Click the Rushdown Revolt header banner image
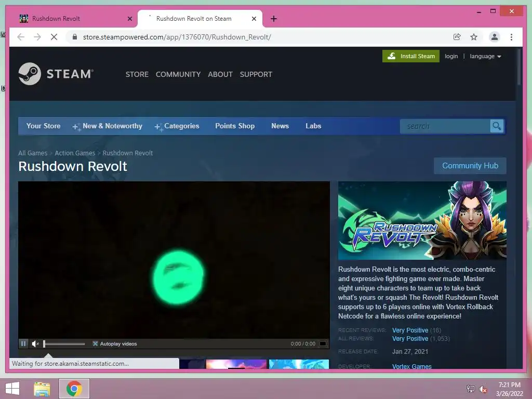Image resolution: width=532 pixels, height=399 pixels. (422, 220)
